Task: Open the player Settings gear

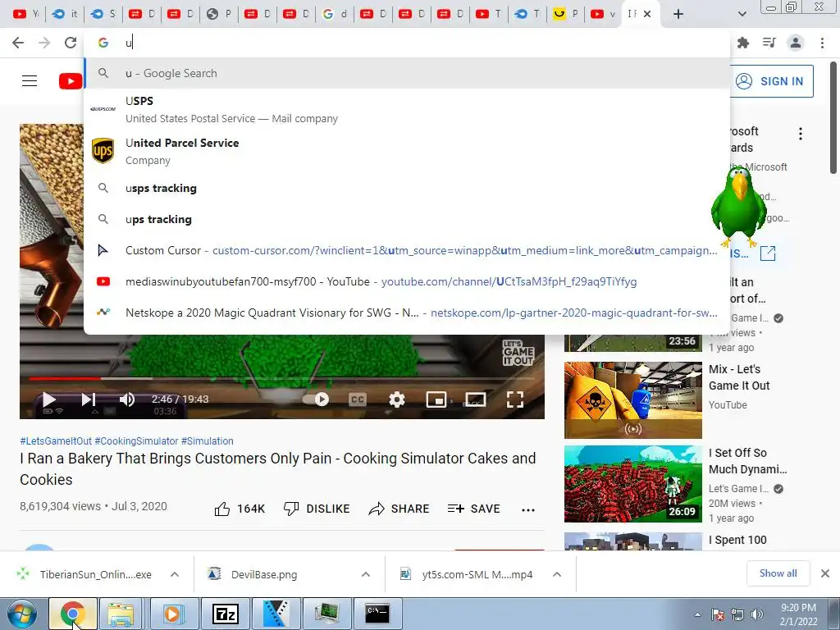Action: click(397, 399)
